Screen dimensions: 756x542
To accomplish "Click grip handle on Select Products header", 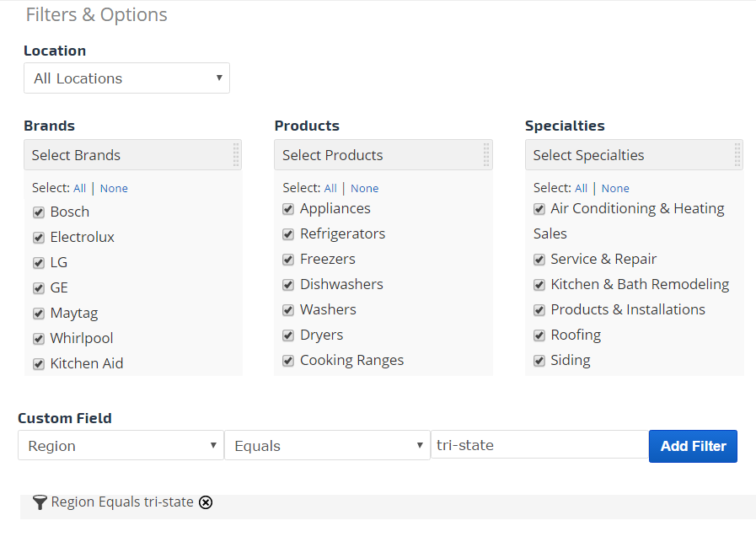I will [486, 155].
